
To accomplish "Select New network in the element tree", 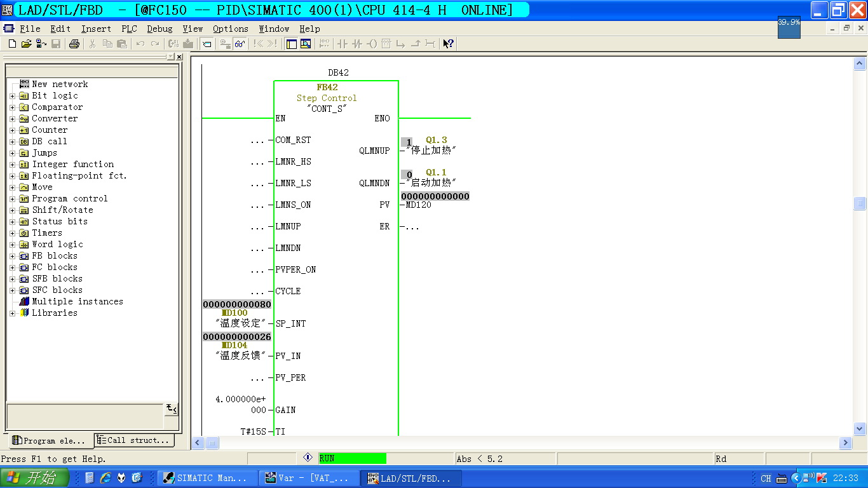I will 60,84.
